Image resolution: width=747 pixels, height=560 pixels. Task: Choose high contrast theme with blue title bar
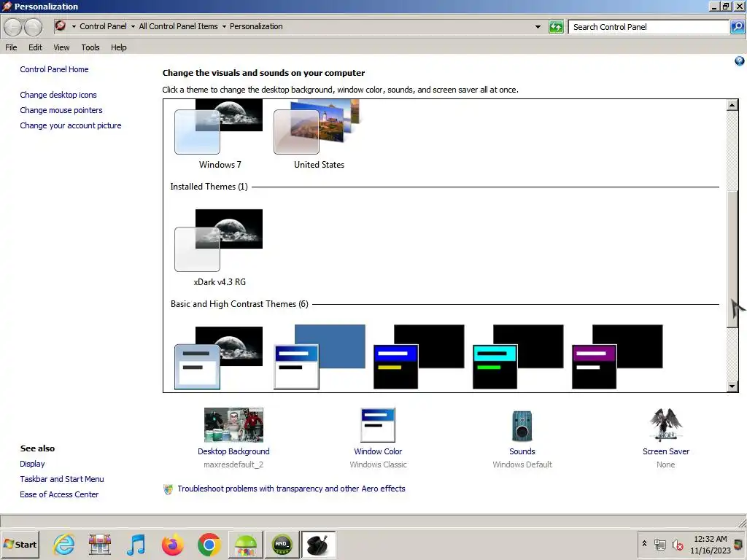pyautogui.click(x=418, y=357)
